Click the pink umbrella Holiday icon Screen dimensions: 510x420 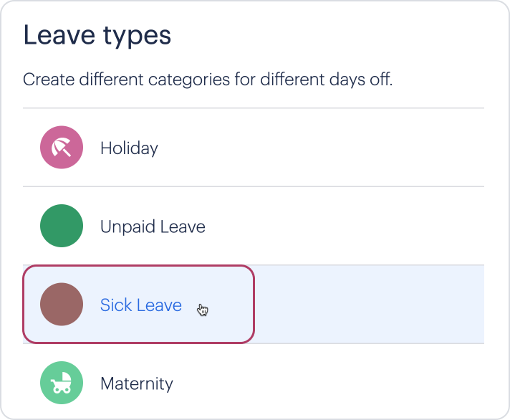tap(62, 148)
